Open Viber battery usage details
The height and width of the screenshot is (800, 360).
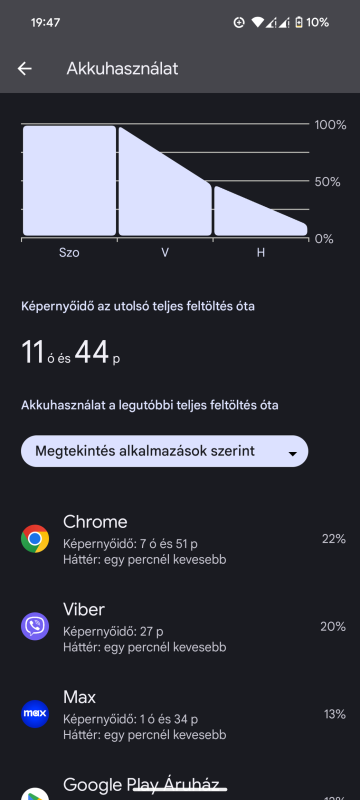tap(180, 627)
